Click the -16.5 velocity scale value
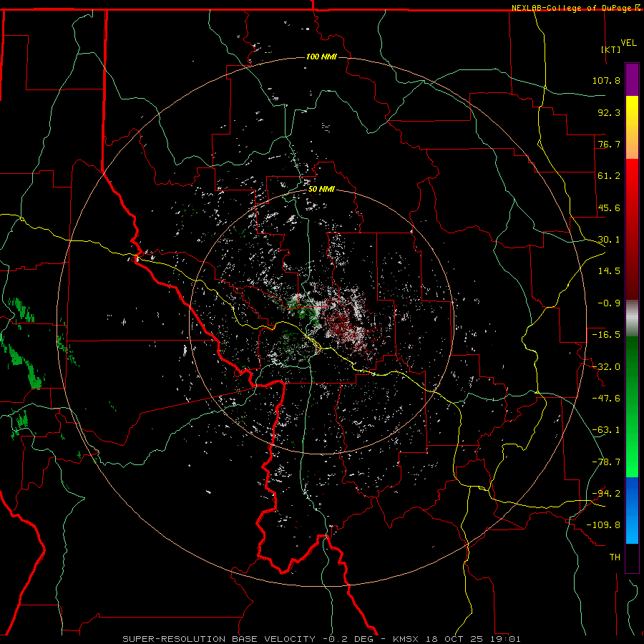The width and height of the screenshot is (644, 644). click(606, 335)
